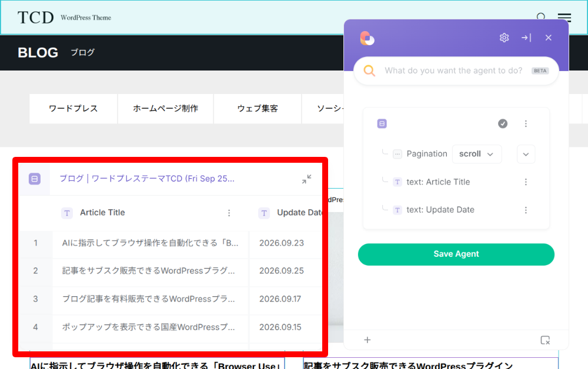This screenshot has width=588, height=369.
Task: Open the Pagination scroll dropdown
Action: click(477, 154)
